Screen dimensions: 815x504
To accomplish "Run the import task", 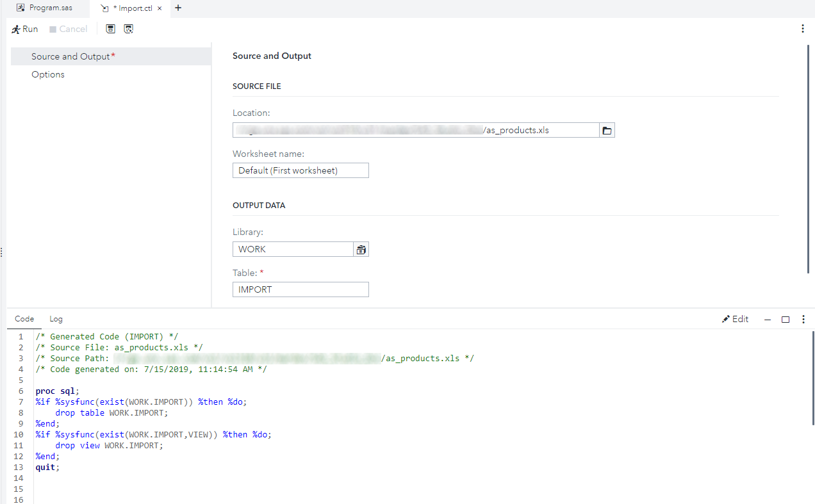I will pos(25,29).
